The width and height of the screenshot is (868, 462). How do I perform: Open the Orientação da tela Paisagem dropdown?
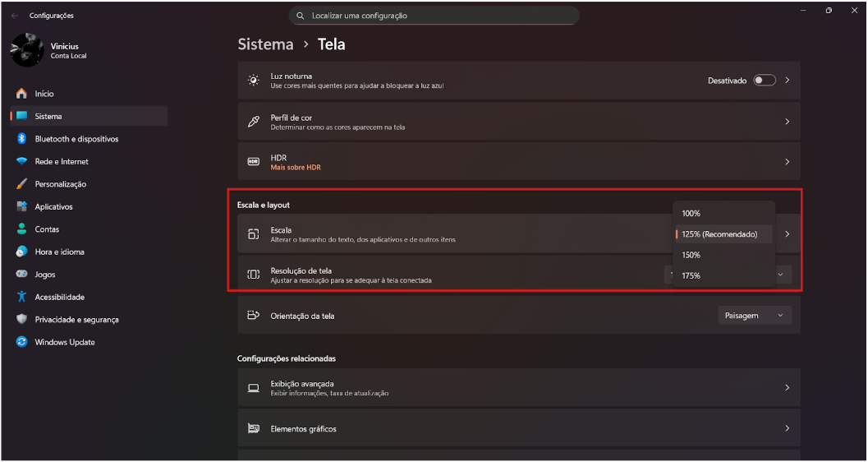754,316
